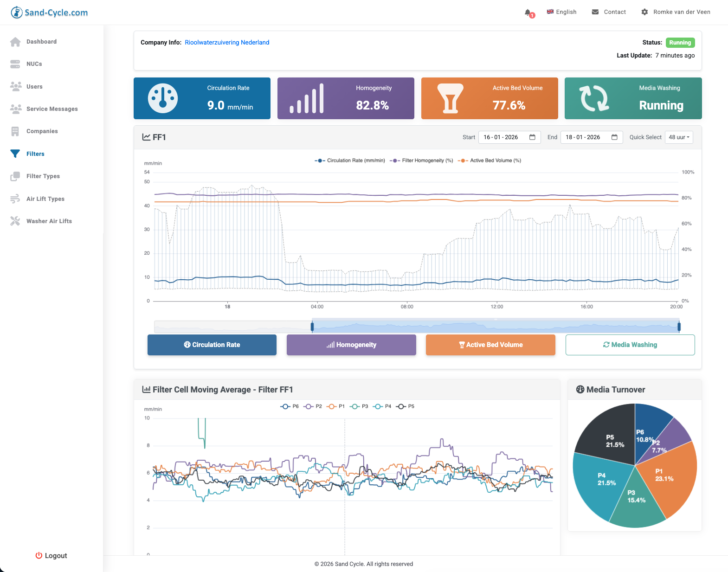Image resolution: width=728 pixels, height=572 pixels.
Task: Click the Media Washing button below chart
Action: 630,345
